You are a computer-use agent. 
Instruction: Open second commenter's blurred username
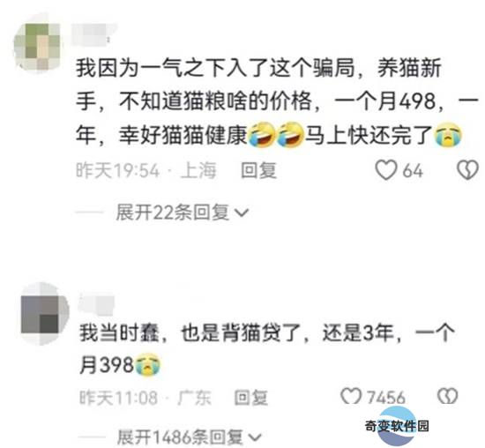(x=96, y=302)
